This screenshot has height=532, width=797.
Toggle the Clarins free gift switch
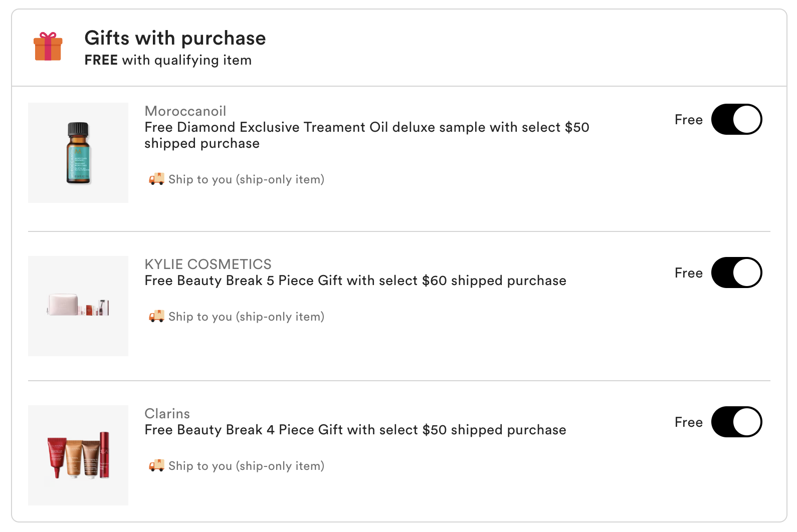pos(736,422)
